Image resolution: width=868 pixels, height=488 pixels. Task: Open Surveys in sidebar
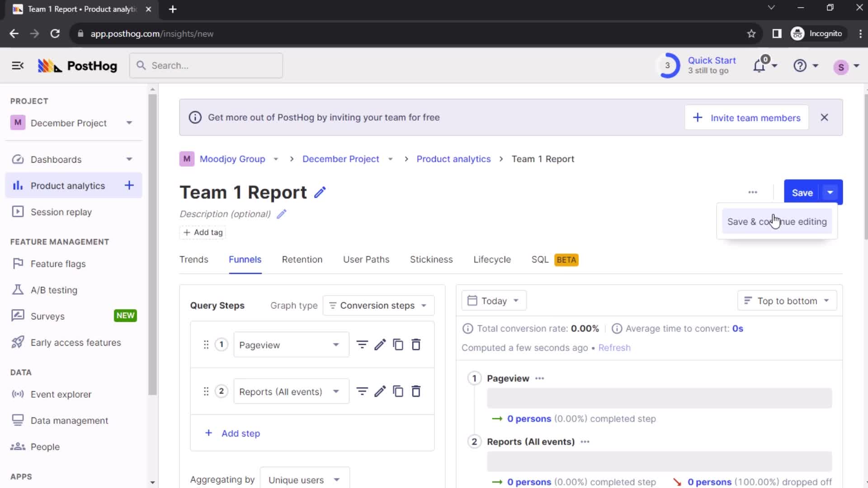tap(74, 316)
